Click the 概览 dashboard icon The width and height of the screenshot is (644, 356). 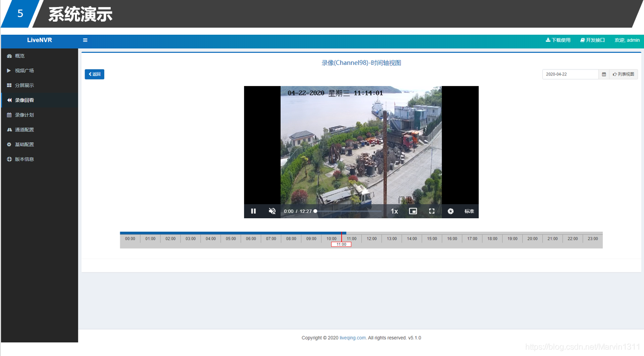9,56
